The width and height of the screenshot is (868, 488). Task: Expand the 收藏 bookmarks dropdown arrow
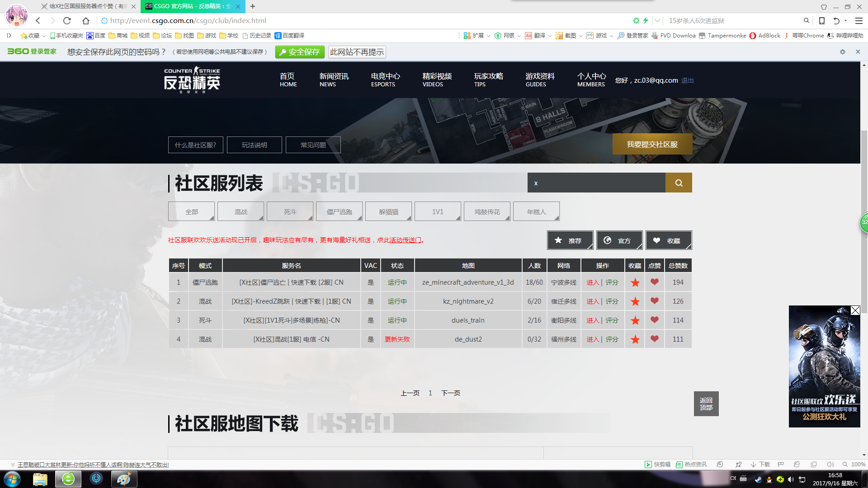pos(44,36)
